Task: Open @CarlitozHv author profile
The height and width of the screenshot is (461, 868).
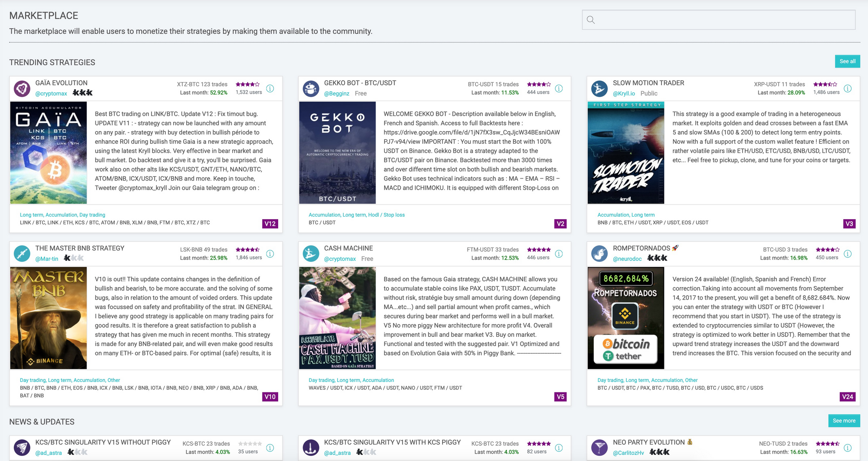Action: 628,453
